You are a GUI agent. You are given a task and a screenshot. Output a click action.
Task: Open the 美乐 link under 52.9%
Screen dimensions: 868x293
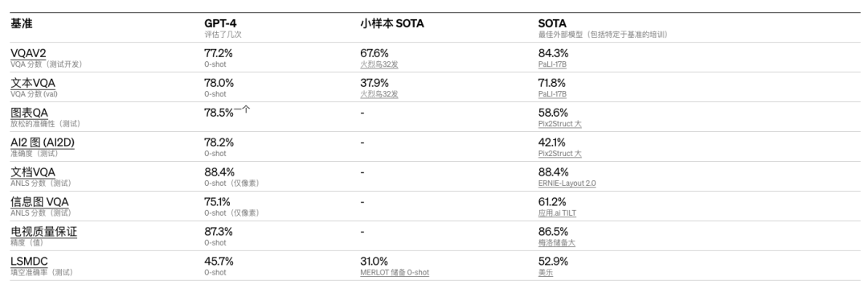coord(545,272)
